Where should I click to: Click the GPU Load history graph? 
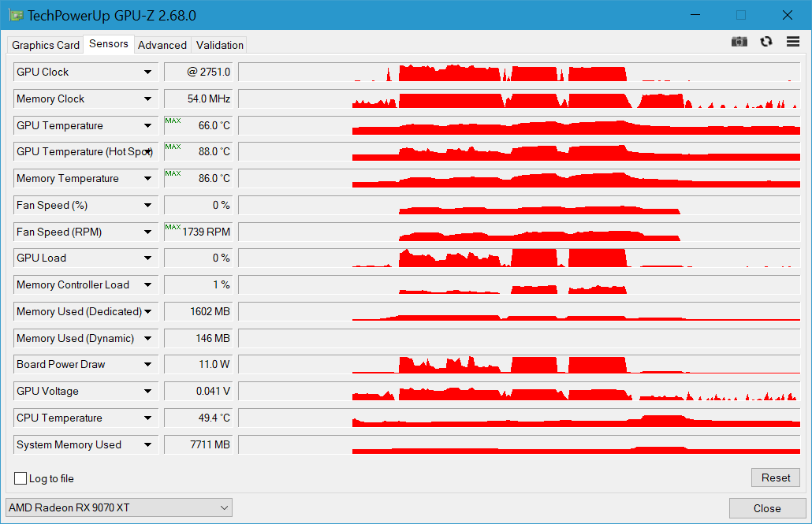[x=520, y=258]
